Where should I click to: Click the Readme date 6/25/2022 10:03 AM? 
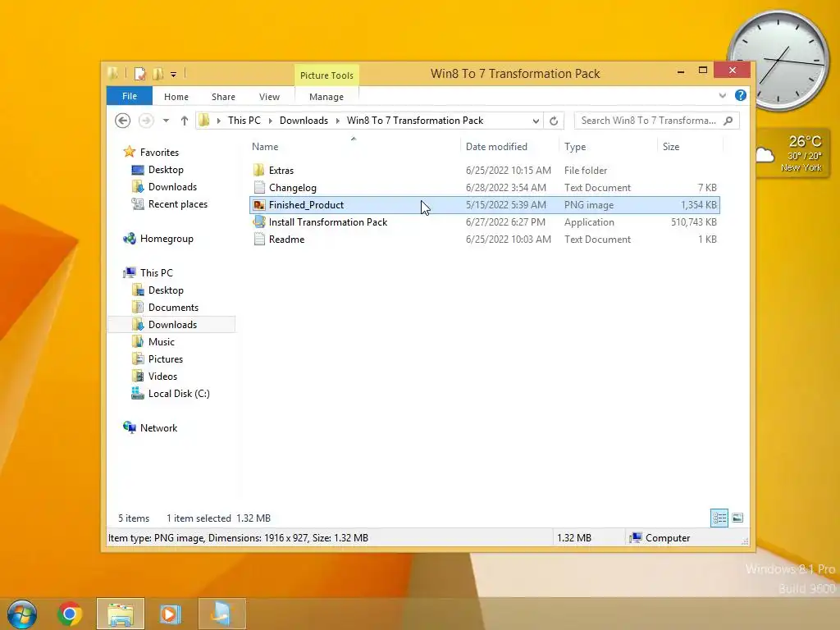(509, 240)
